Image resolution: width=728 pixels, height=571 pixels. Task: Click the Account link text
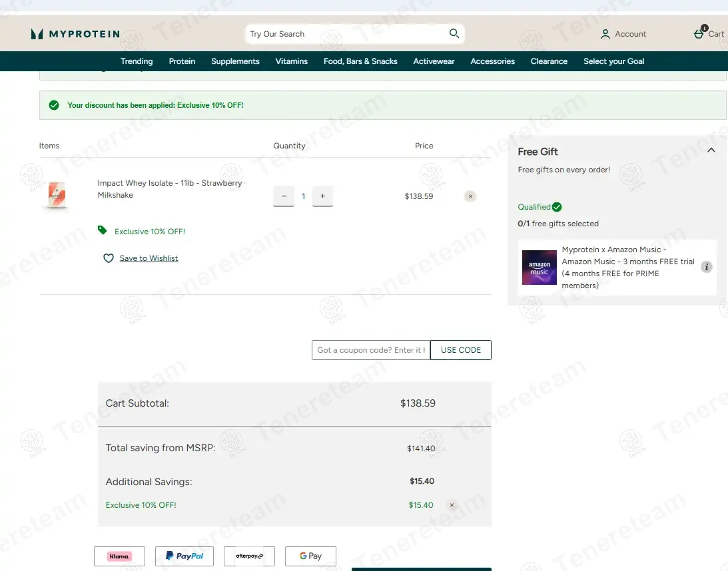[x=630, y=34]
